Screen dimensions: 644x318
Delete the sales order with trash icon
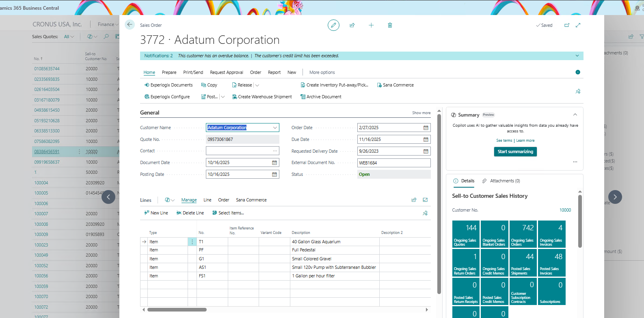(x=390, y=25)
